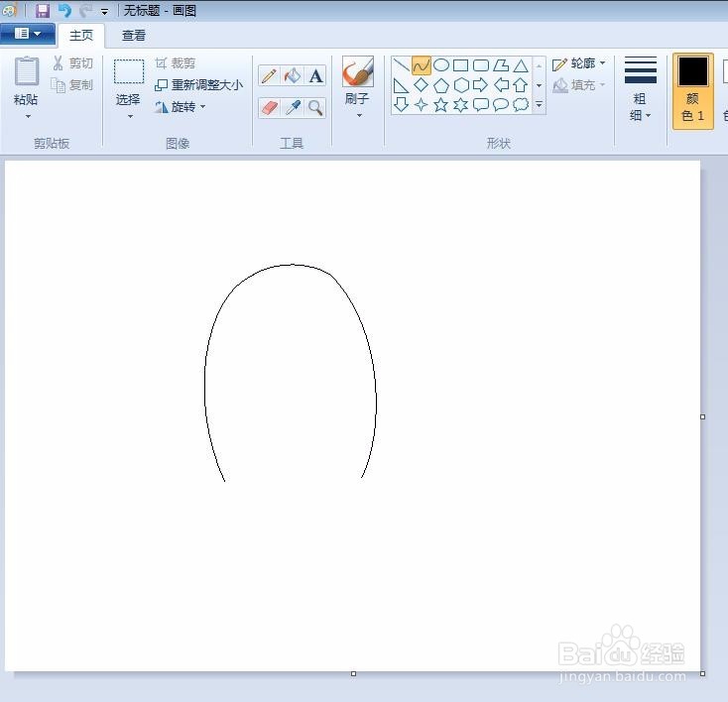Select the Fill with color bucket tool
The image size is (728, 702).
293,75
